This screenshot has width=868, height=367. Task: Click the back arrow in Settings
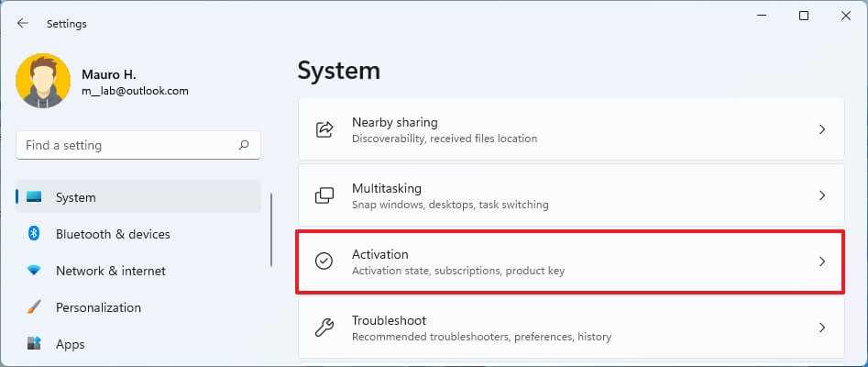click(23, 23)
